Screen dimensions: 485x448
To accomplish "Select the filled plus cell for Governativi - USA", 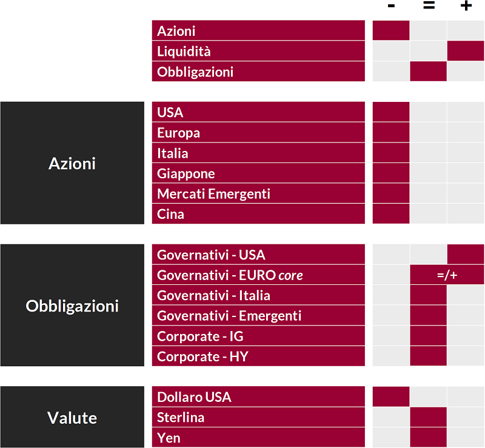I will coord(466,255).
